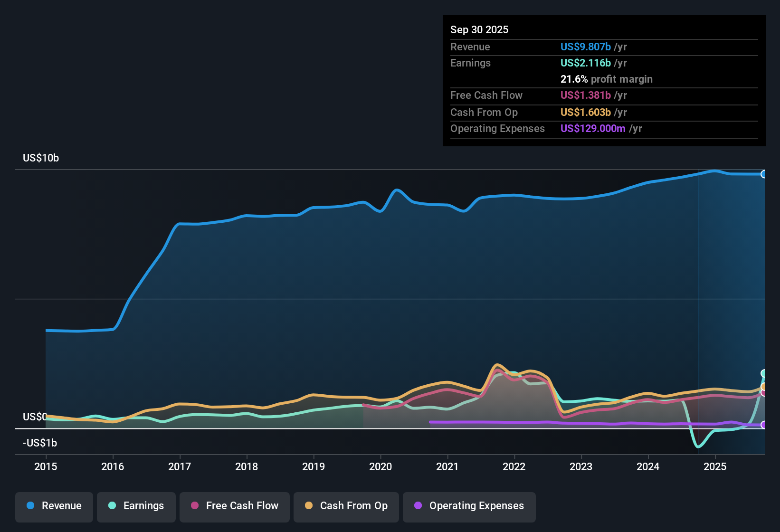Click the Revenue row label in tooltip

(x=470, y=47)
